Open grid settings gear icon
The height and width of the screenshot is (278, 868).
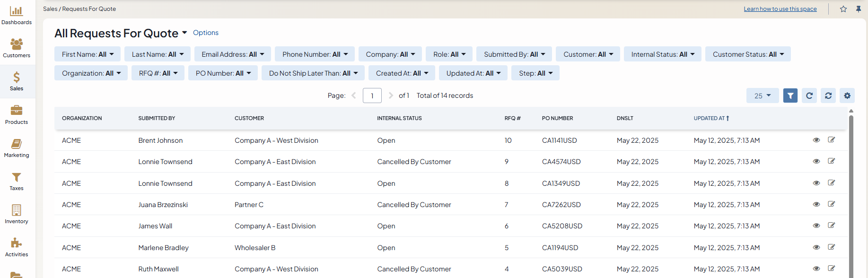pos(847,96)
